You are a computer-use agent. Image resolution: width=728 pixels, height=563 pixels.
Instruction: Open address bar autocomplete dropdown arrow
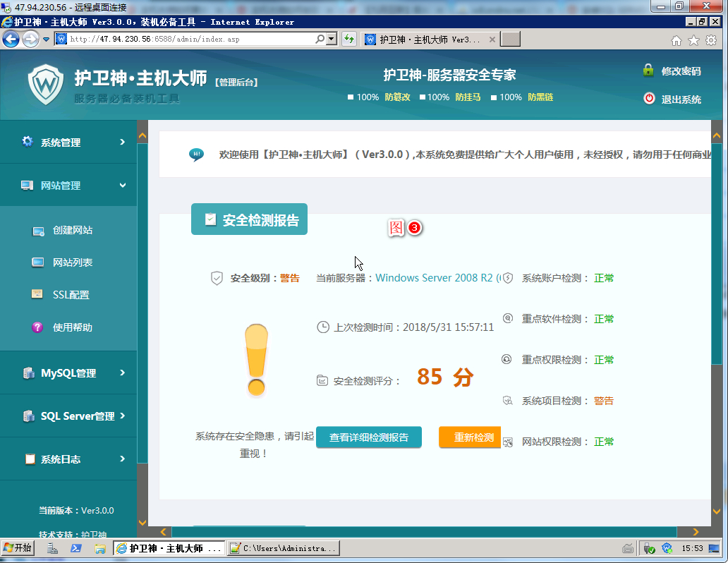pos(332,39)
